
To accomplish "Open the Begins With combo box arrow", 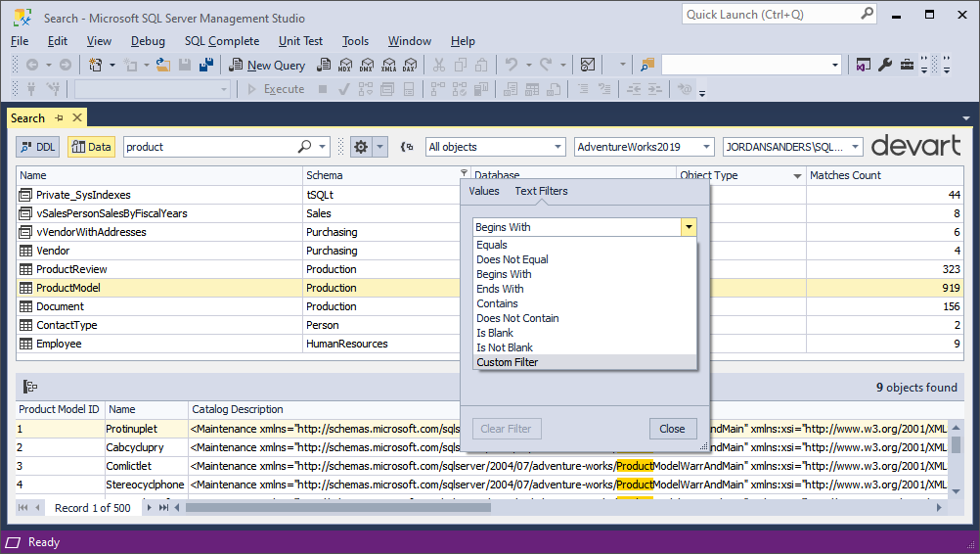I will pos(689,227).
